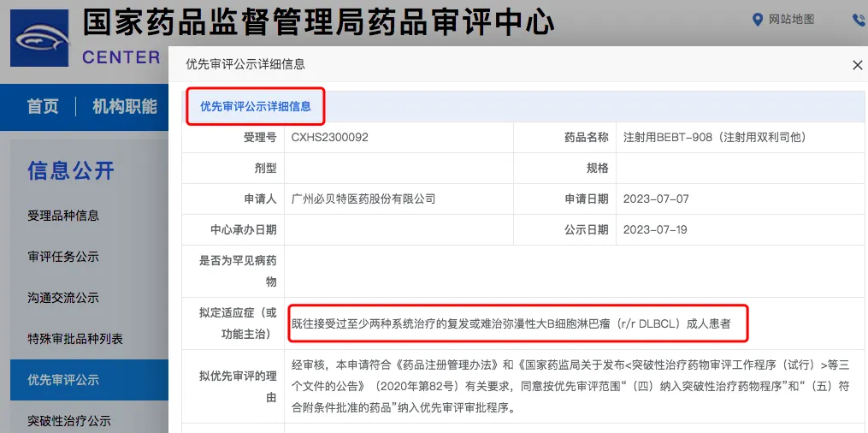Click the dialog title 优先审评公示详细信息
This screenshot has height=433, width=868.
(245, 64)
